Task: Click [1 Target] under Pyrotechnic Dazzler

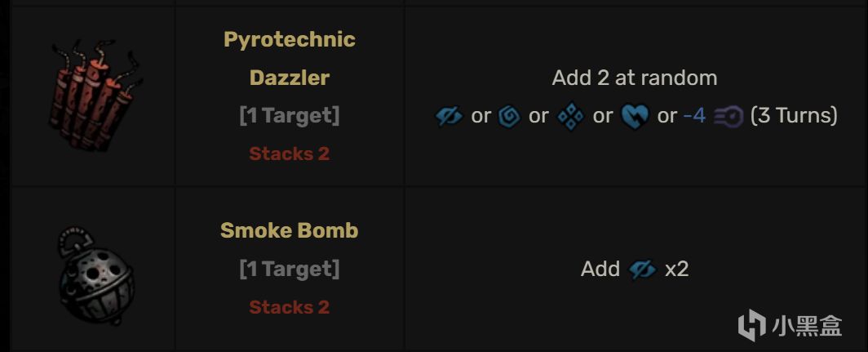Action: coord(290,115)
